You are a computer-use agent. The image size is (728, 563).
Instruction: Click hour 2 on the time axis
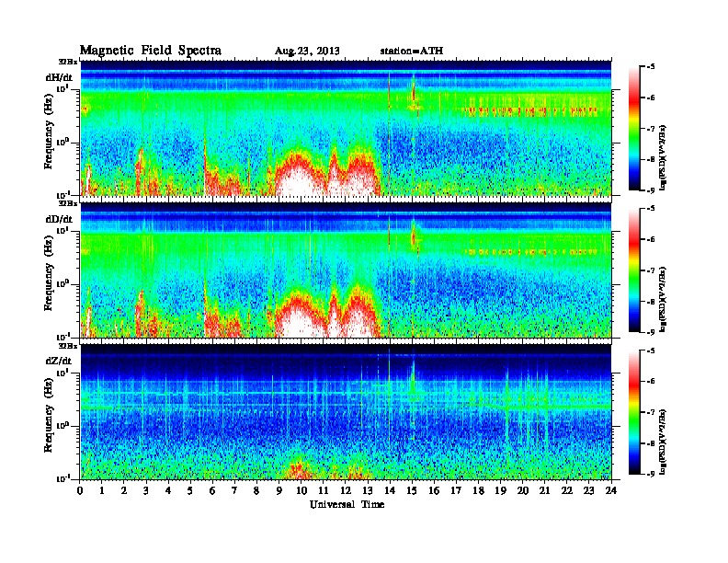click(124, 490)
